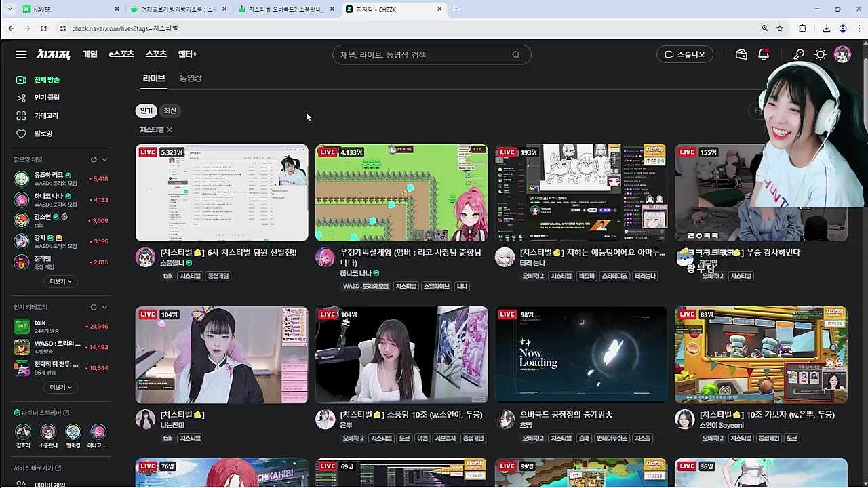The width and height of the screenshot is (868, 488).
Task: Reload the page in the browser
Action: 43,28
